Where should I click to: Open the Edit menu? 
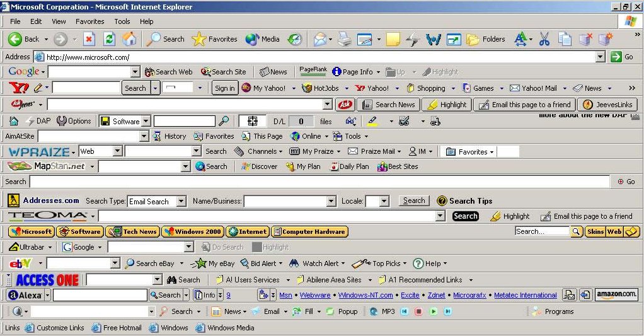pos(36,21)
